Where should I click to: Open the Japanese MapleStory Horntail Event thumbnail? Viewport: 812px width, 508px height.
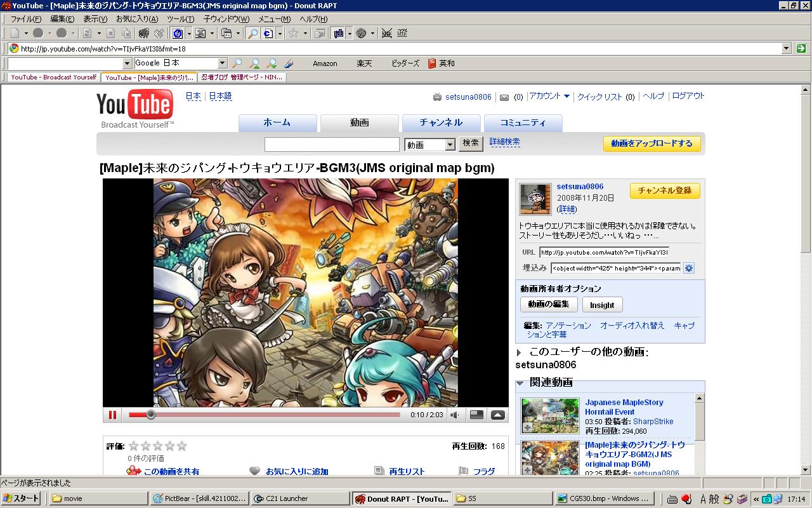pyautogui.click(x=550, y=416)
